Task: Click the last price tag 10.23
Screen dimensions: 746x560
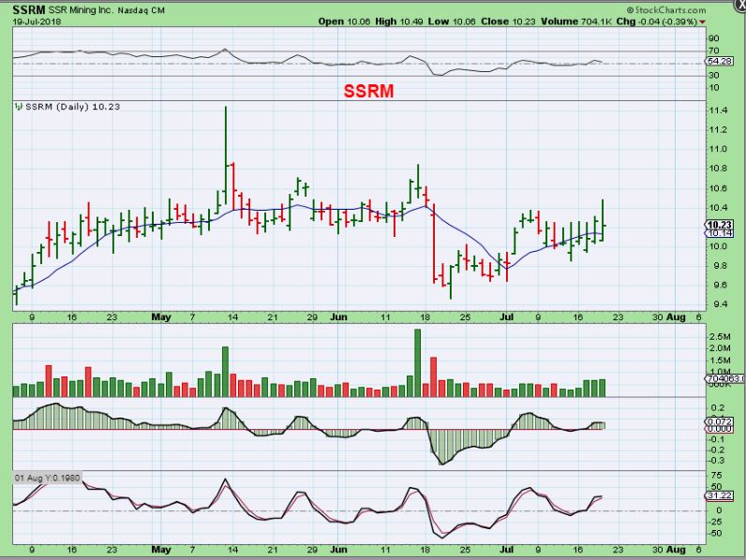Action: 719,225
